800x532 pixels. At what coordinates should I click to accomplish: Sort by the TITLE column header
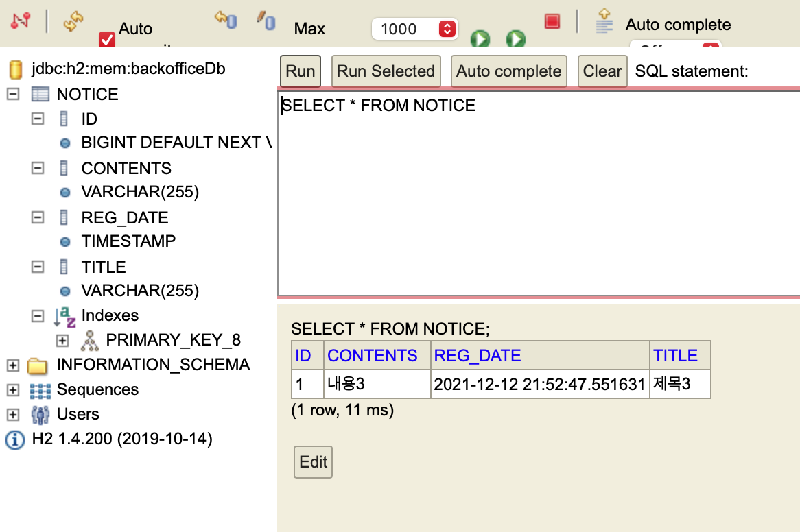pyautogui.click(x=676, y=355)
